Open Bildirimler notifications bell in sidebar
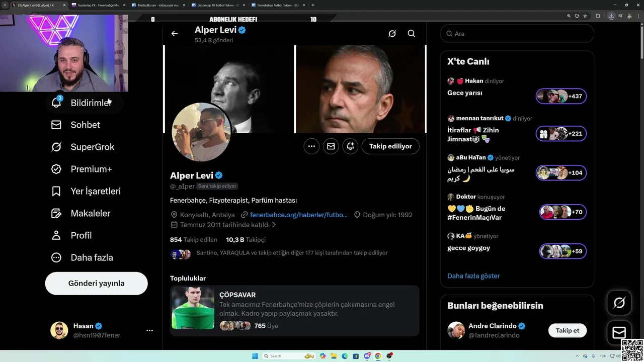 click(x=56, y=103)
